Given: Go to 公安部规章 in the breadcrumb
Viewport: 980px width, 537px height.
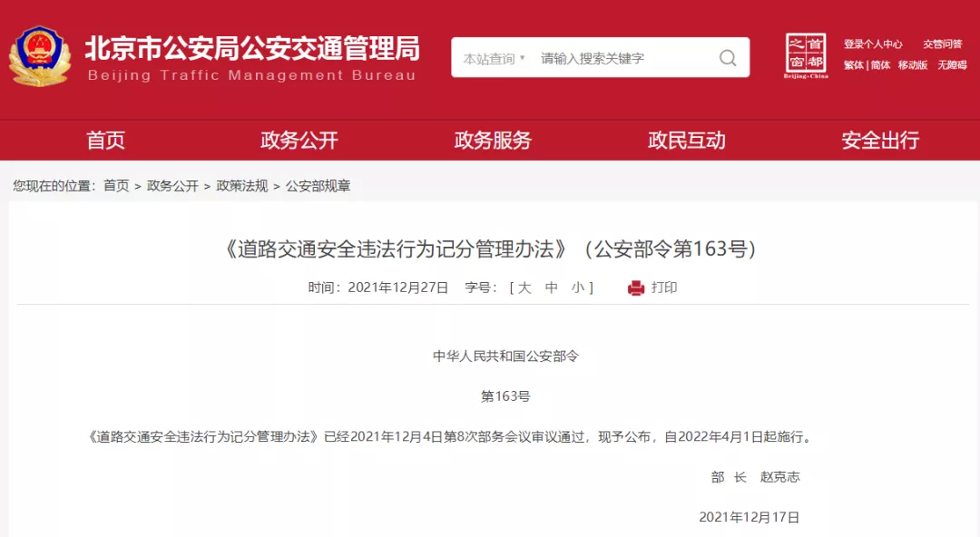Looking at the screenshot, I should (318, 186).
